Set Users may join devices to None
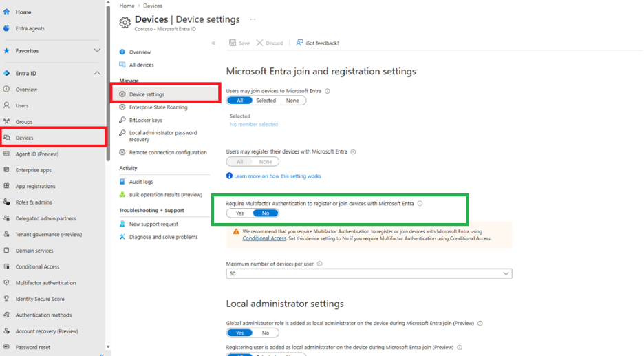Viewport: 644px width, 356px height. (x=292, y=101)
